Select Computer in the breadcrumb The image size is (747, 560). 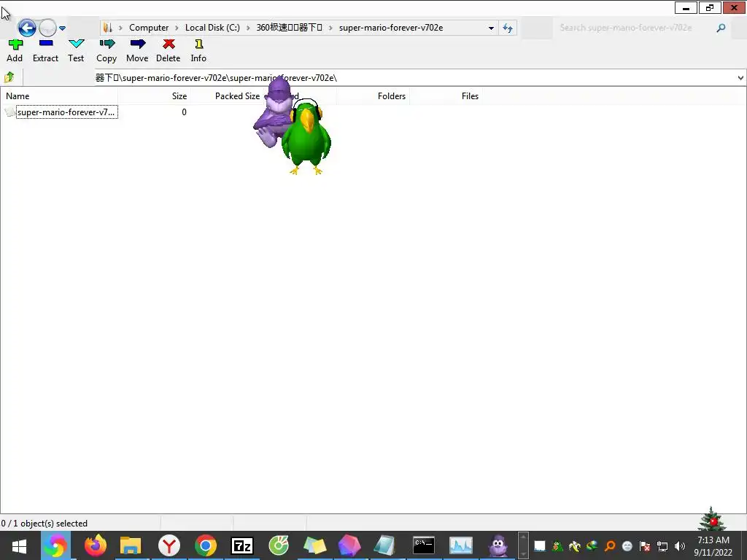click(x=149, y=28)
